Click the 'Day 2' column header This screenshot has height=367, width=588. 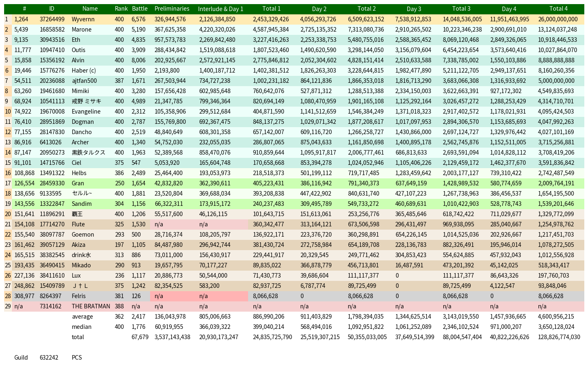pos(319,9)
